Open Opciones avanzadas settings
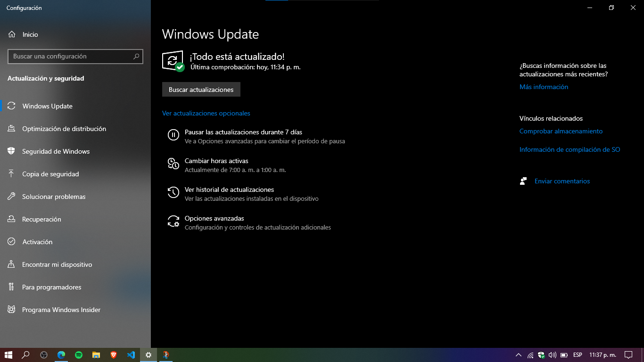 pyautogui.click(x=249, y=222)
